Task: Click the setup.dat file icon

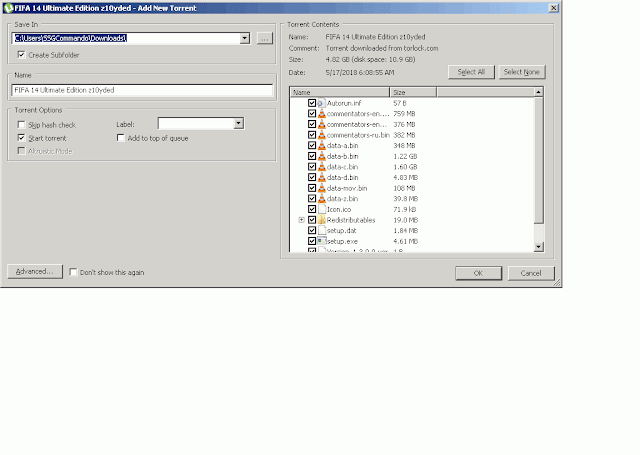Action: [x=322, y=231]
